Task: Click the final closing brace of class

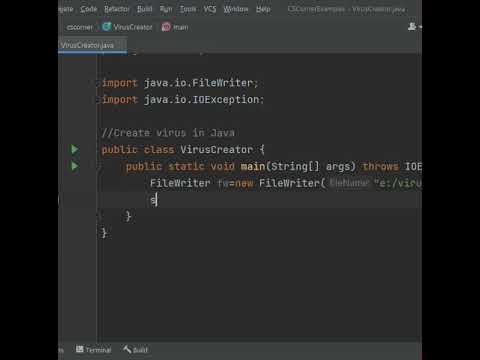Action: click(104, 233)
